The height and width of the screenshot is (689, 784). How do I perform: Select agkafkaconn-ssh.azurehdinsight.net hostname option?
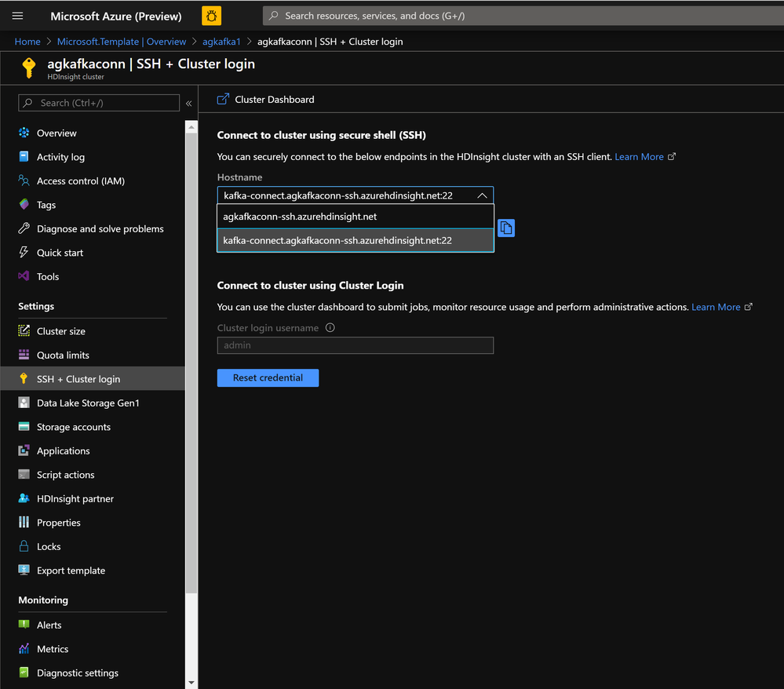[x=356, y=217]
